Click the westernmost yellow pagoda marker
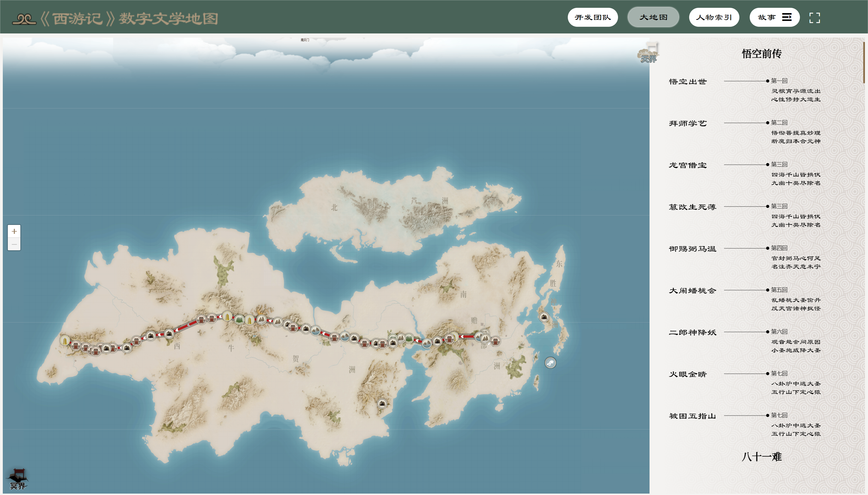This screenshot has width=868, height=495. coord(65,340)
